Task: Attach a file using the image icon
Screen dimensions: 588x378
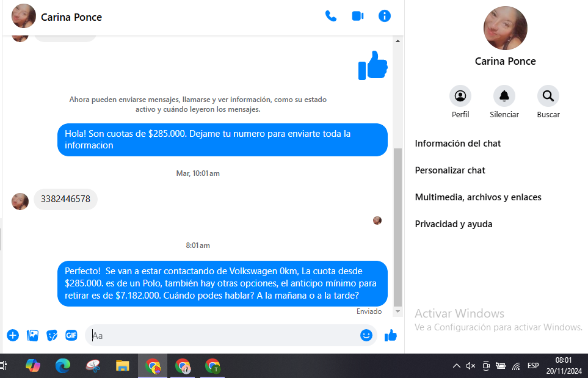Action: coord(33,335)
